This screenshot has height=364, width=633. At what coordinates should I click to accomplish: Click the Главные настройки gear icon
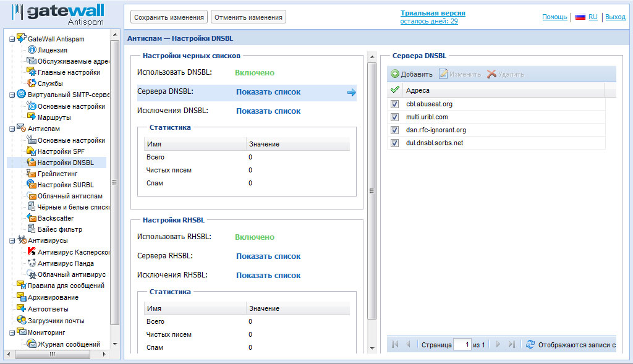[x=32, y=72]
